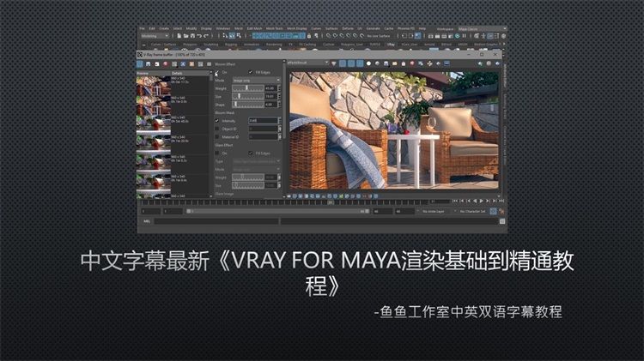Click the Bloom Weight value field

(270, 88)
